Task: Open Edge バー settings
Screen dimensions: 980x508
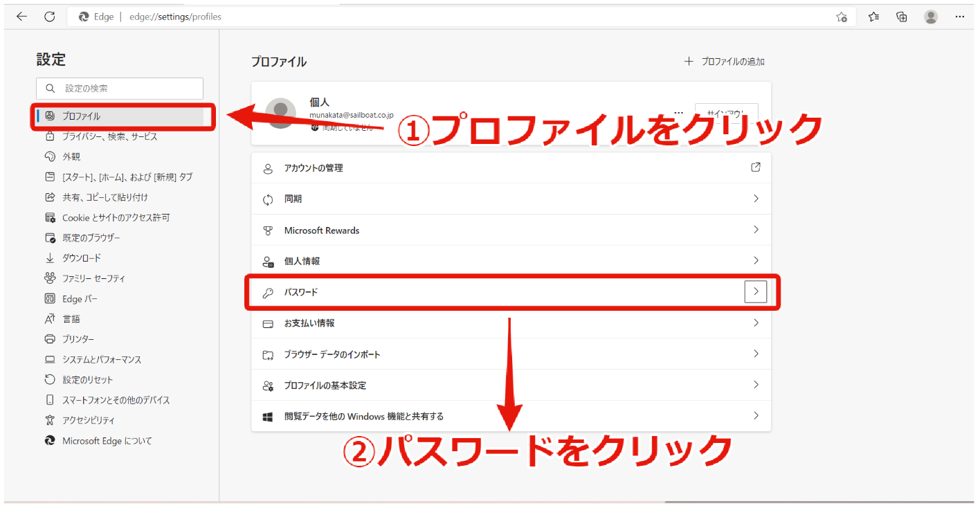Action: click(x=71, y=298)
